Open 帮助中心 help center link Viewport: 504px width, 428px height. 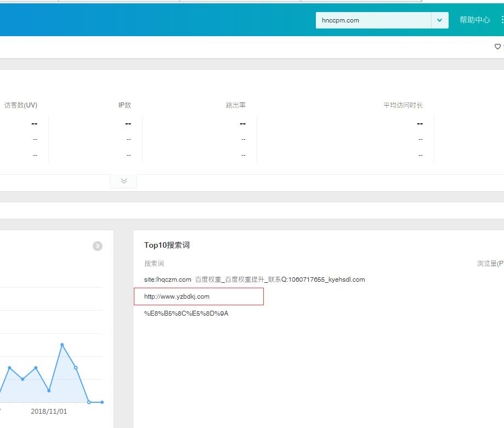click(474, 20)
